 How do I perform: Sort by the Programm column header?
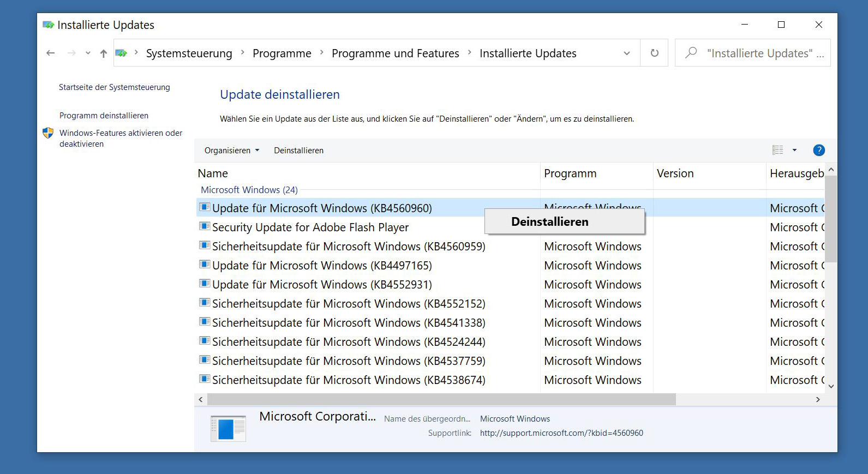pyautogui.click(x=597, y=173)
